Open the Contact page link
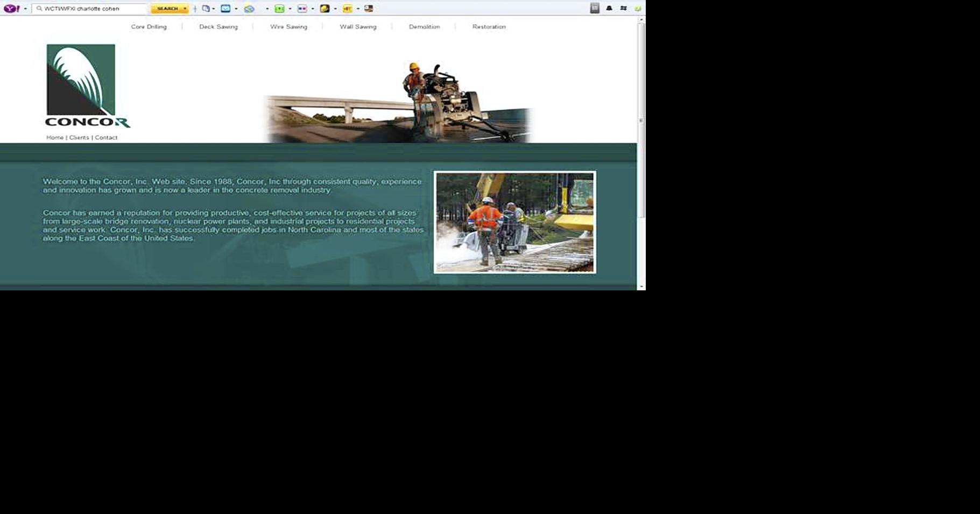980x514 pixels. 105,137
